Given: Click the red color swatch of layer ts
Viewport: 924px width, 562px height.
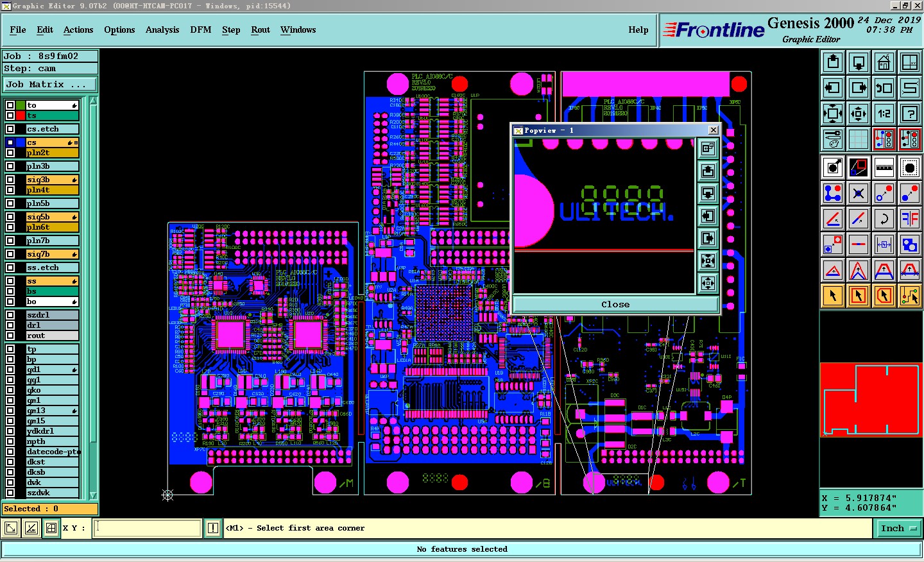Looking at the screenshot, I should point(21,115).
